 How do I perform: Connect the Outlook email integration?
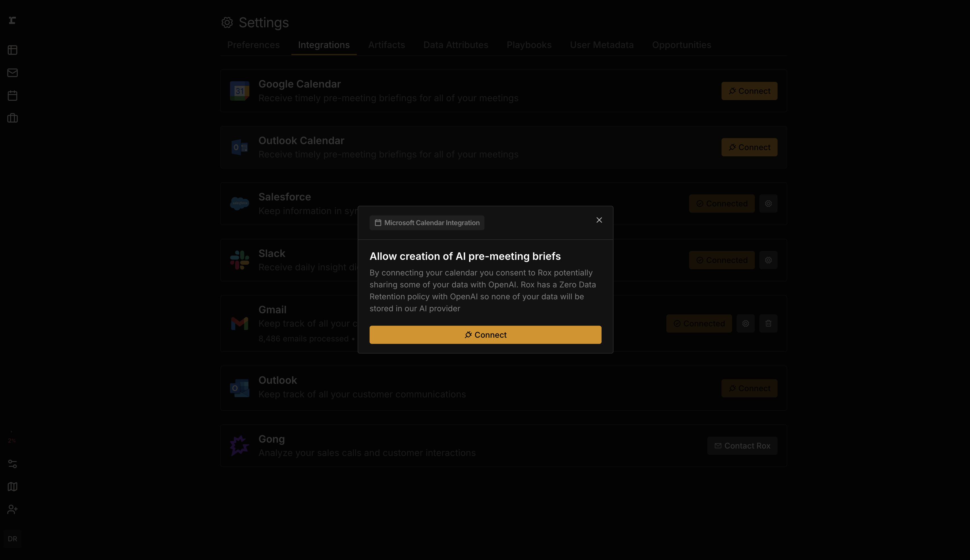[x=749, y=389]
